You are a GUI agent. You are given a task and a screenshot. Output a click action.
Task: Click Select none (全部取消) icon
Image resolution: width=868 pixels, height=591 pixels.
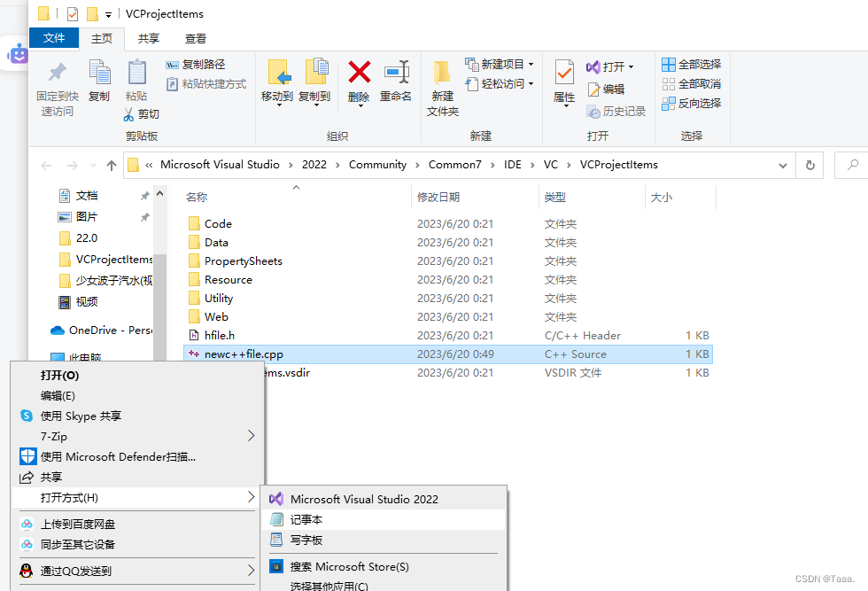point(668,84)
